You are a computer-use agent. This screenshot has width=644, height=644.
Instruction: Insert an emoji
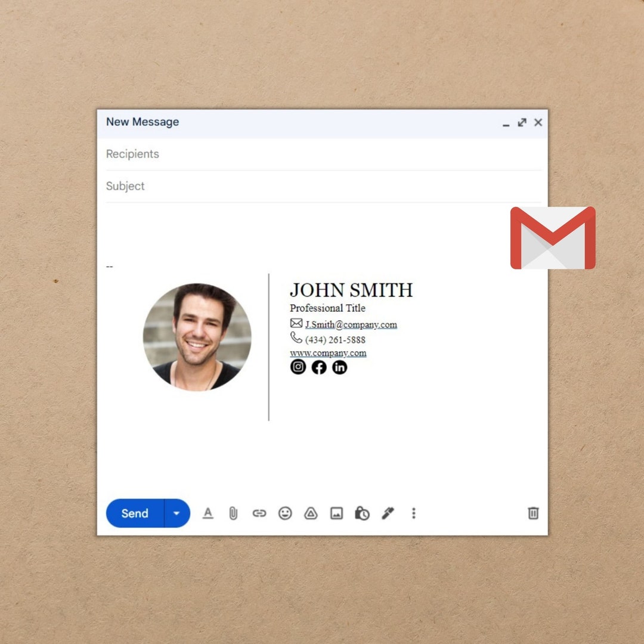pyautogui.click(x=285, y=513)
